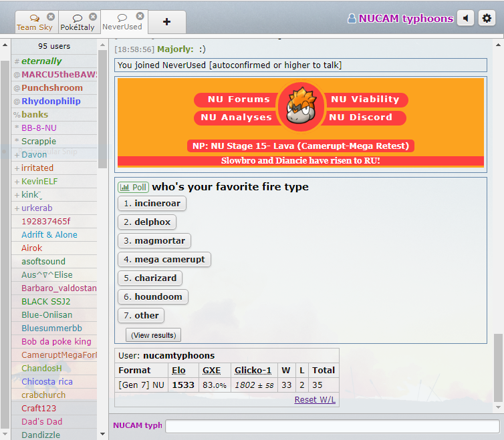Select user Davon in the list
The image size is (504, 440).
[x=54, y=154]
